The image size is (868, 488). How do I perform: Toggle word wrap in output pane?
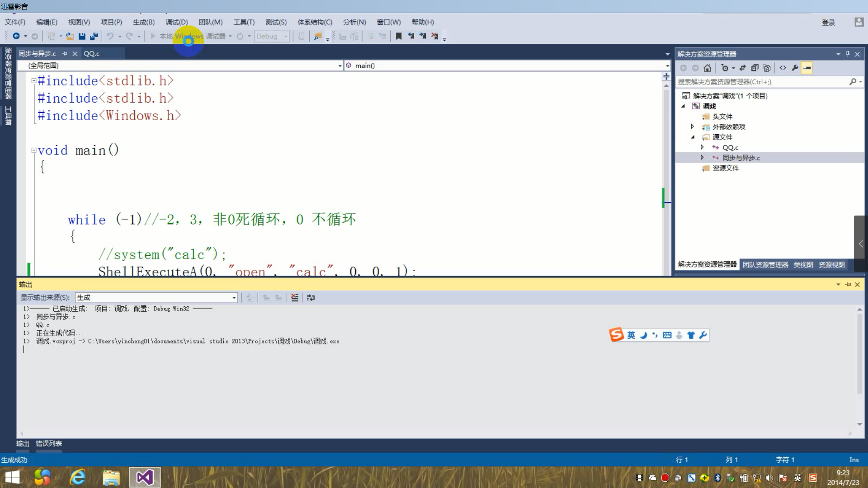(x=311, y=297)
